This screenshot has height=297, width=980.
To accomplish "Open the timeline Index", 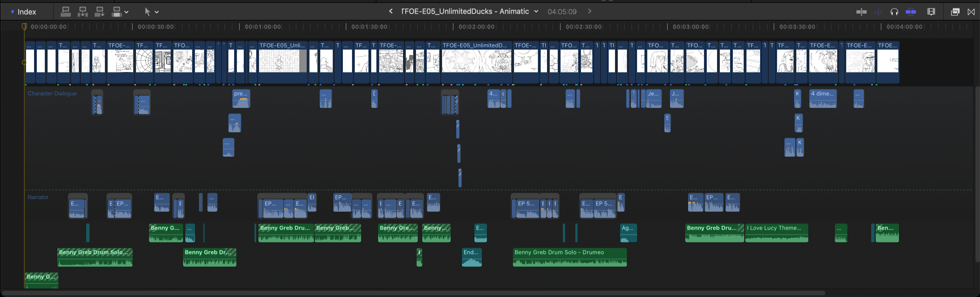I will pos(23,11).
